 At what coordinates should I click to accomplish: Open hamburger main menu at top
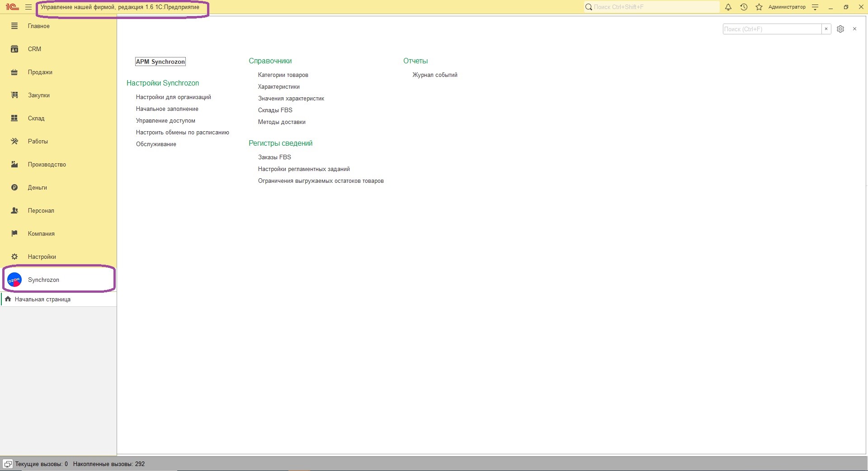pos(28,7)
